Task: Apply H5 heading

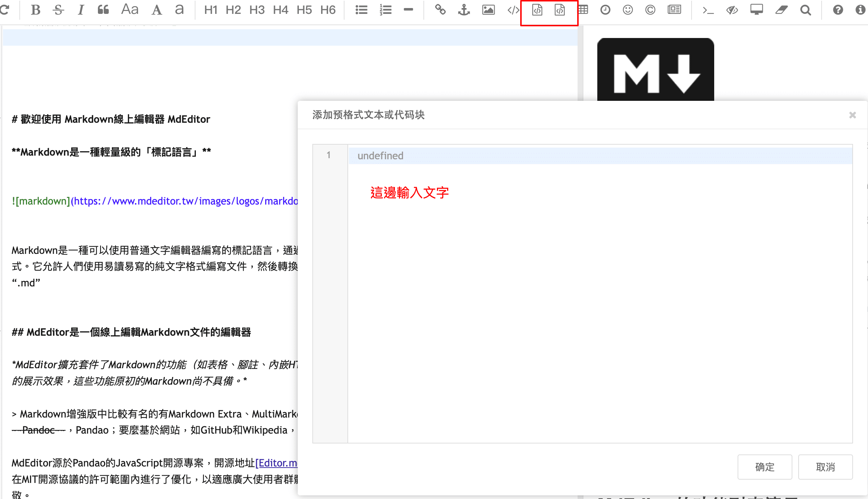Action: click(304, 10)
